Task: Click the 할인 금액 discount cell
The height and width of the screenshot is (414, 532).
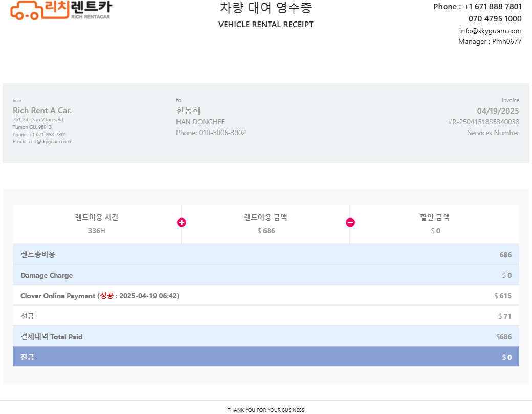Action: tap(435, 224)
